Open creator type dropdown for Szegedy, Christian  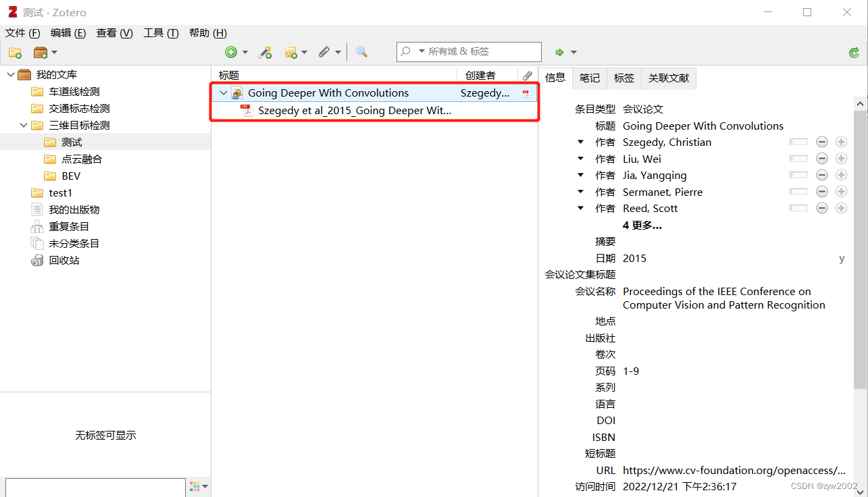click(580, 142)
